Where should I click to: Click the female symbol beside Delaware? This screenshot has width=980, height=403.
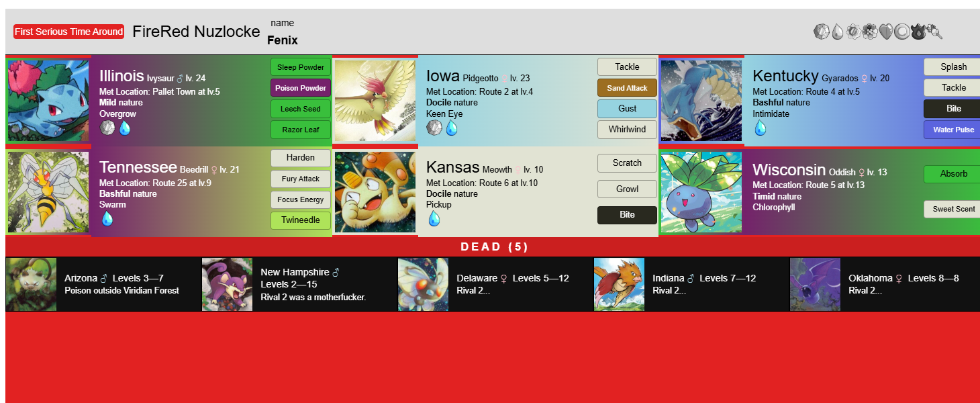click(x=503, y=278)
